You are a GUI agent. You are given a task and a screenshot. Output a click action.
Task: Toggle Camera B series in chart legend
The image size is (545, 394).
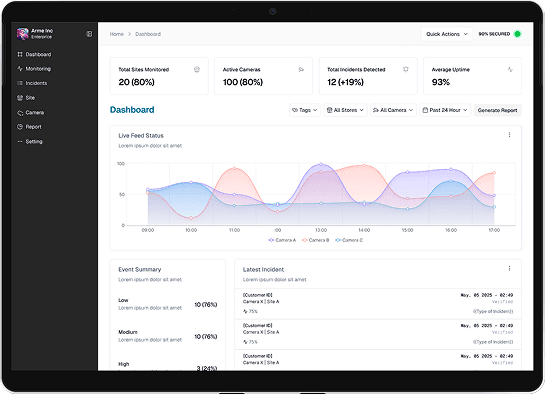[315, 240]
